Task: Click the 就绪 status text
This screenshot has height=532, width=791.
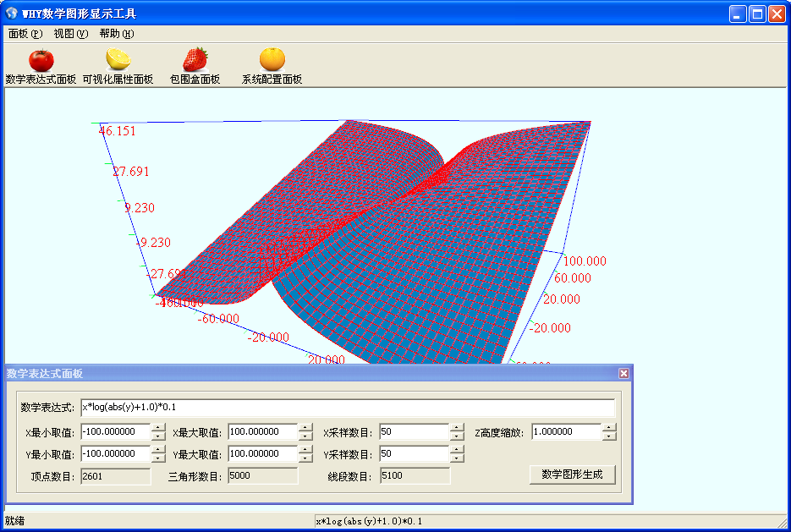Action: coord(14,521)
